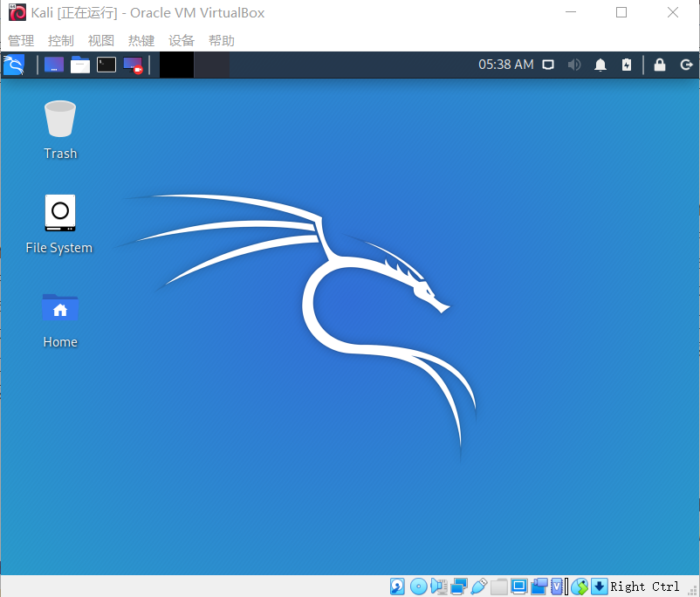Open the volume control slider on the panel
Screen dimensions: 700x597
(574, 64)
